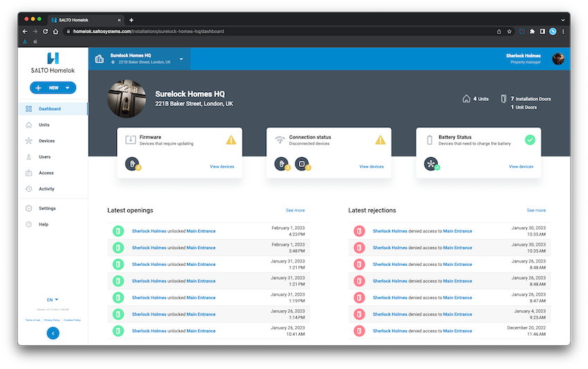Image resolution: width=588 pixels, height=369 pixels.
Task: Click the door icon beside 7 Installation Doors
Action: pyautogui.click(x=504, y=99)
